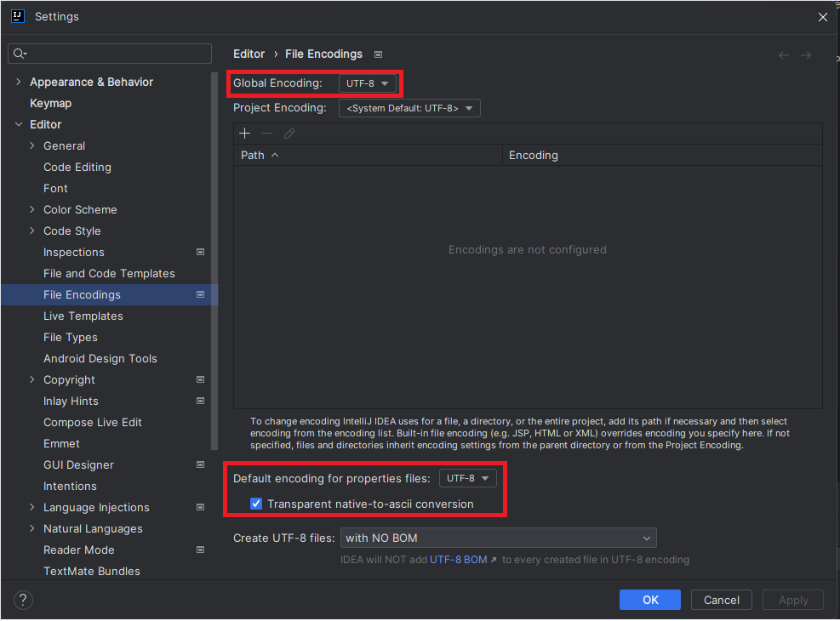This screenshot has width=840, height=621.
Task: Open the Project Encoding dropdown
Action: 409,108
